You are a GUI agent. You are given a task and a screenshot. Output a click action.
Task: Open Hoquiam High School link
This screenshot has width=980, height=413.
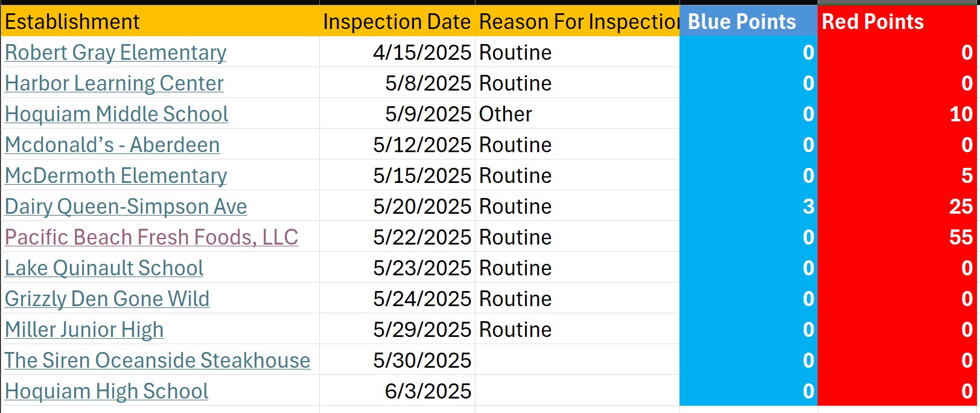coord(106,391)
